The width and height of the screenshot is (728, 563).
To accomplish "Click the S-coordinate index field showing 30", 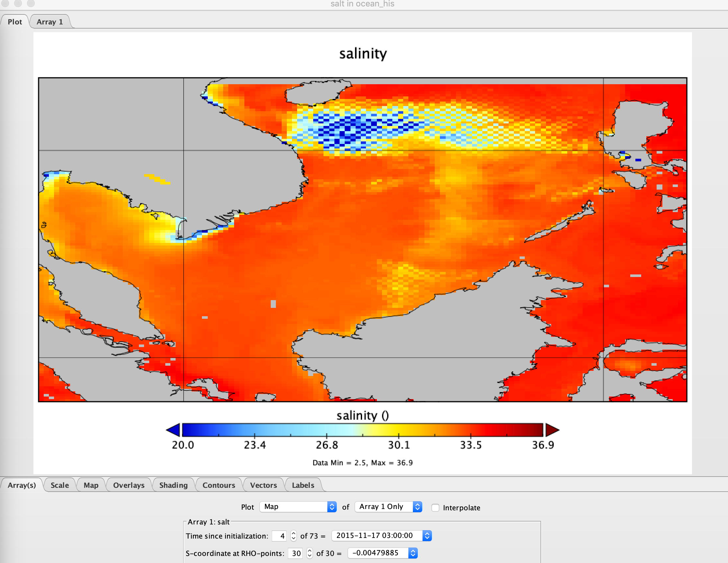I will click(x=296, y=553).
